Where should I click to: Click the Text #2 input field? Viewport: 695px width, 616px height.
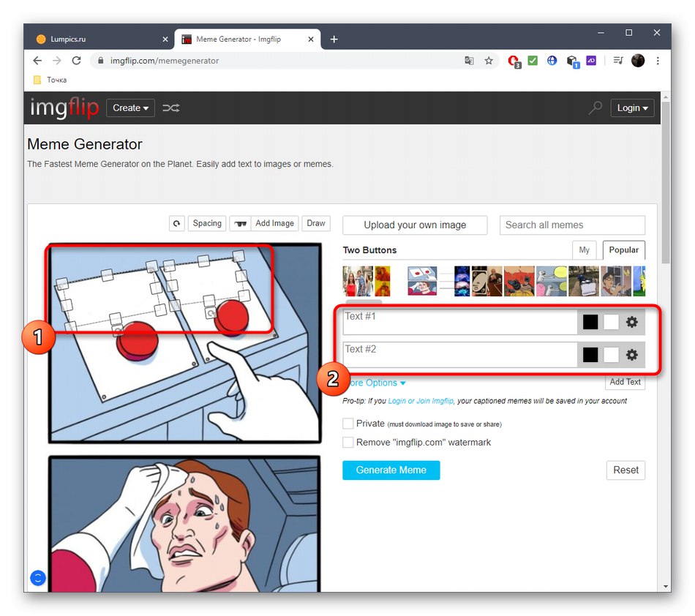[x=459, y=355]
